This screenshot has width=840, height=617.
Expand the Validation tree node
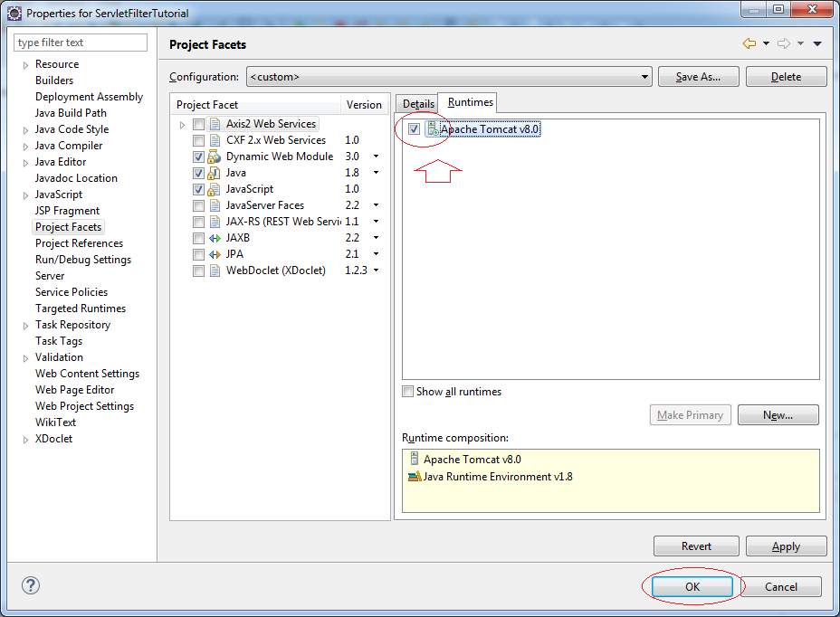(x=25, y=358)
